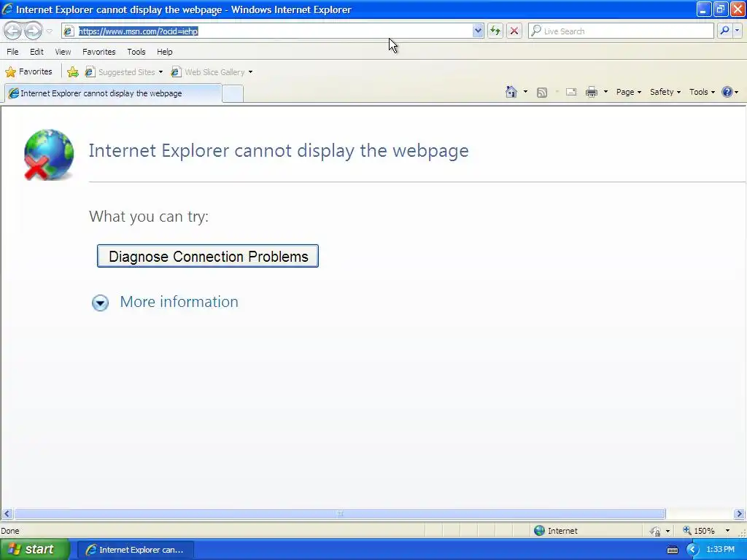
Task: Click the horizontal scrollbar left arrow
Action: [7, 514]
